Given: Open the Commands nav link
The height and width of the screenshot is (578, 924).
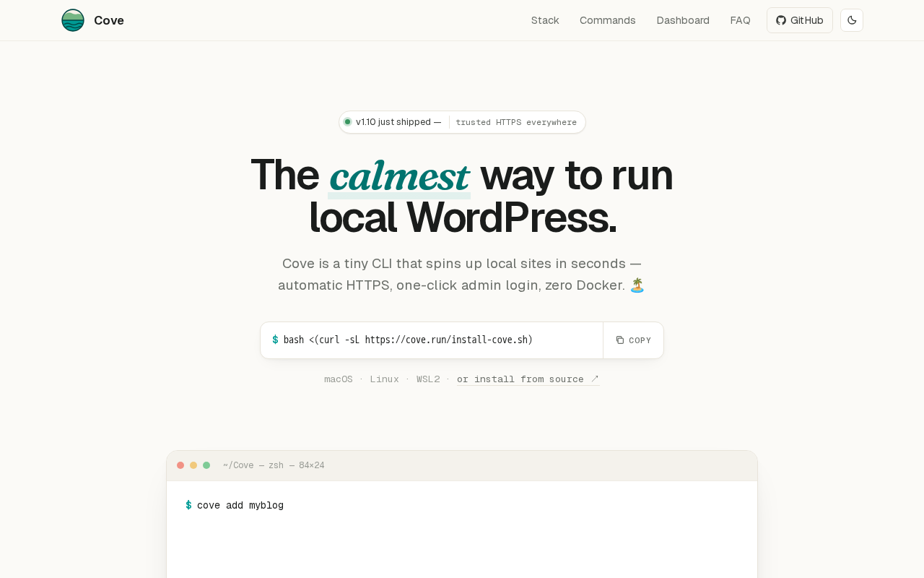Looking at the screenshot, I should pos(608,20).
